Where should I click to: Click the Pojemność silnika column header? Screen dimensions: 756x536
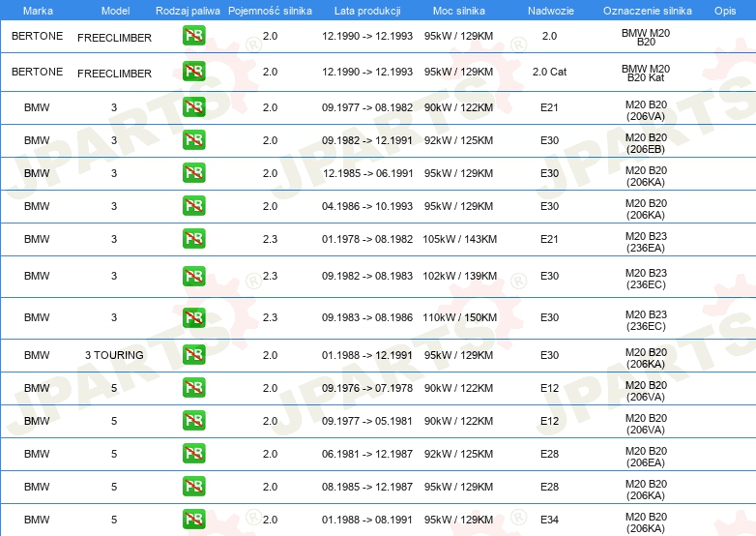[x=270, y=11]
